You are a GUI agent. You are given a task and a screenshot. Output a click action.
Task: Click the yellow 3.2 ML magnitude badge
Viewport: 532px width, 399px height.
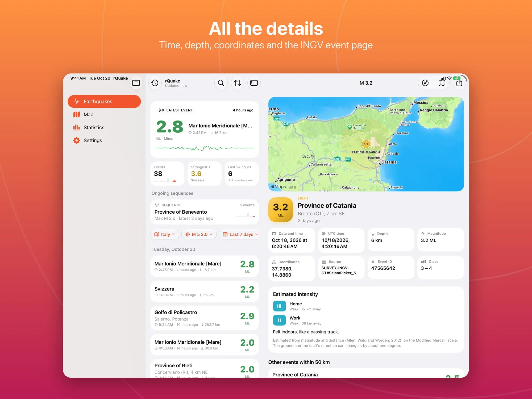click(281, 210)
